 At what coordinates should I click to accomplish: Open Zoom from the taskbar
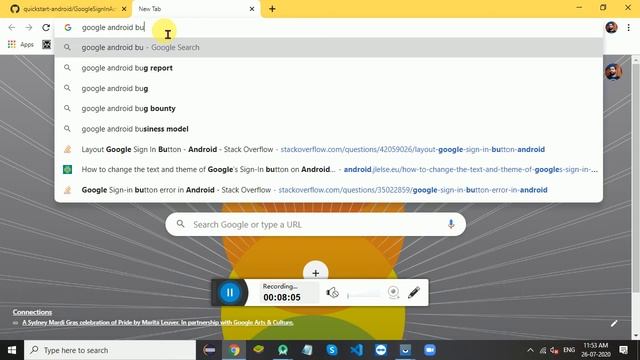[430, 350]
